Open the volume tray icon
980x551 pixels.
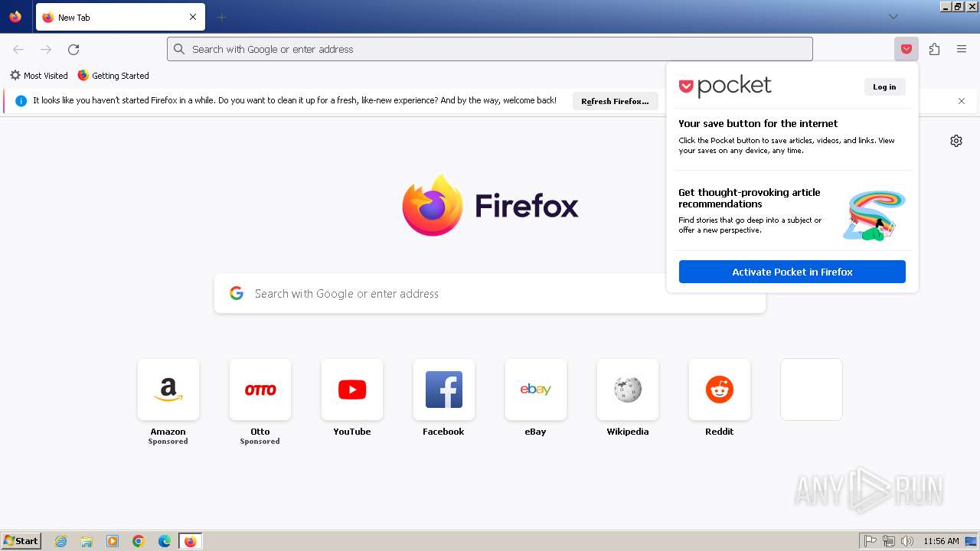[x=907, y=541]
